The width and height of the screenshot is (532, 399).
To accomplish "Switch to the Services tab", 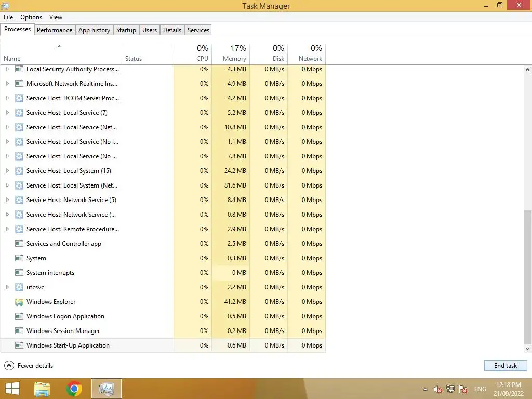I will (198, 30).
